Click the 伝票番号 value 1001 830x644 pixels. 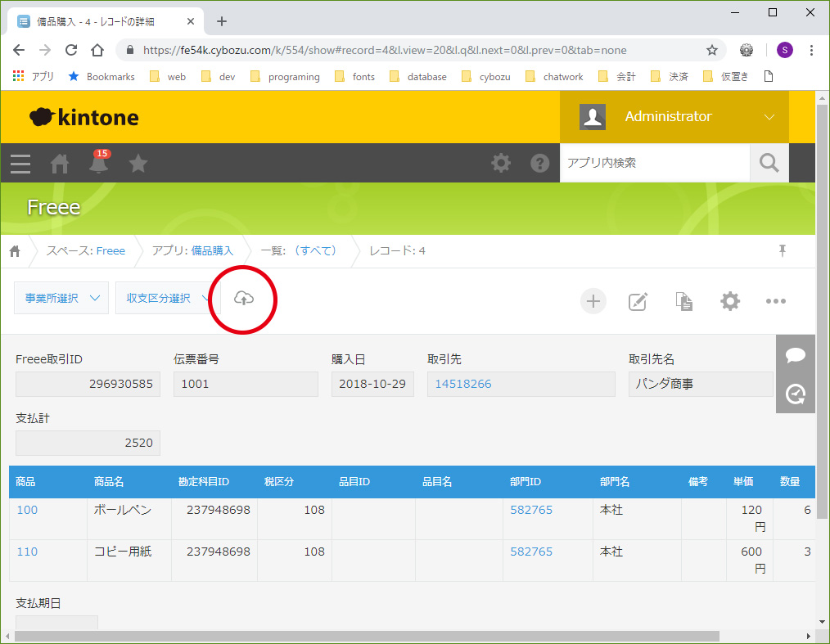246,384
